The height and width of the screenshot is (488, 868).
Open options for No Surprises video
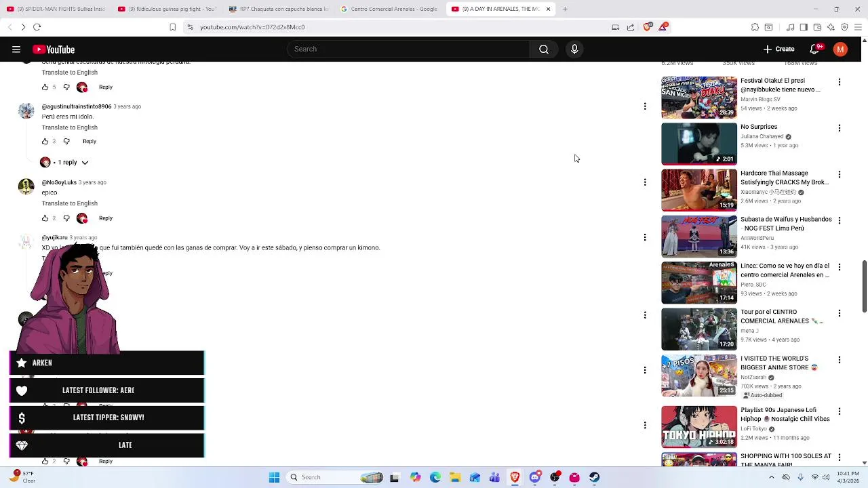coord(840,128)
